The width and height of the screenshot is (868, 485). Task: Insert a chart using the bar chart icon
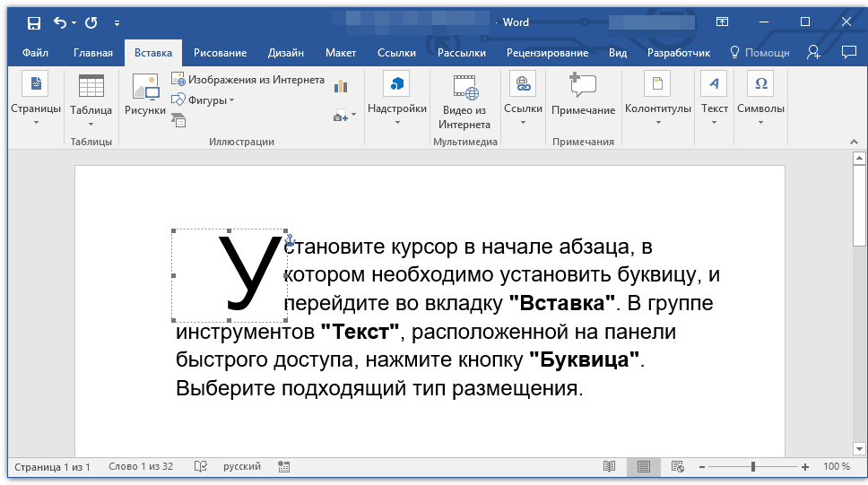click(341, 86)
